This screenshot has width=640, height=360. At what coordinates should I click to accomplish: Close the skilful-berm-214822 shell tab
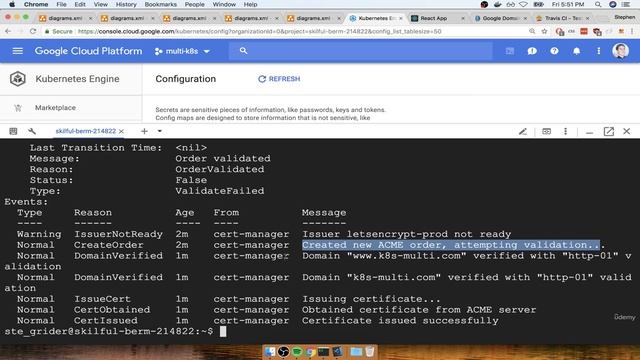coord(121,131)
